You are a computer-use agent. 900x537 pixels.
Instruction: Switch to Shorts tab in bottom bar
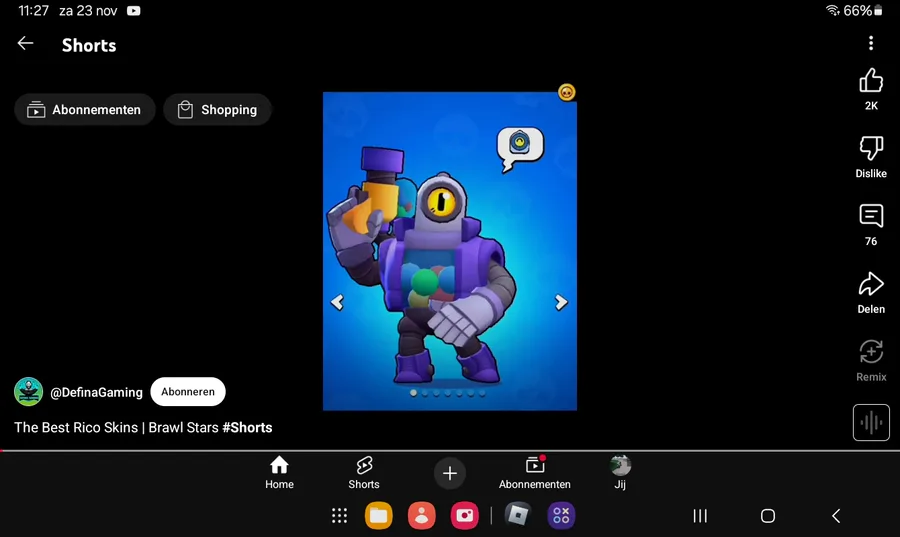(364, 473)
